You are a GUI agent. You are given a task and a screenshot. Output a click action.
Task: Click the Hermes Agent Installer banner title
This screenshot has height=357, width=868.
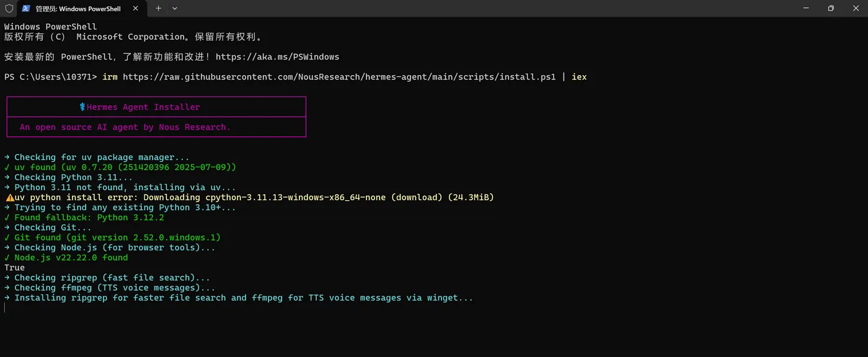(x=143, y=107)
